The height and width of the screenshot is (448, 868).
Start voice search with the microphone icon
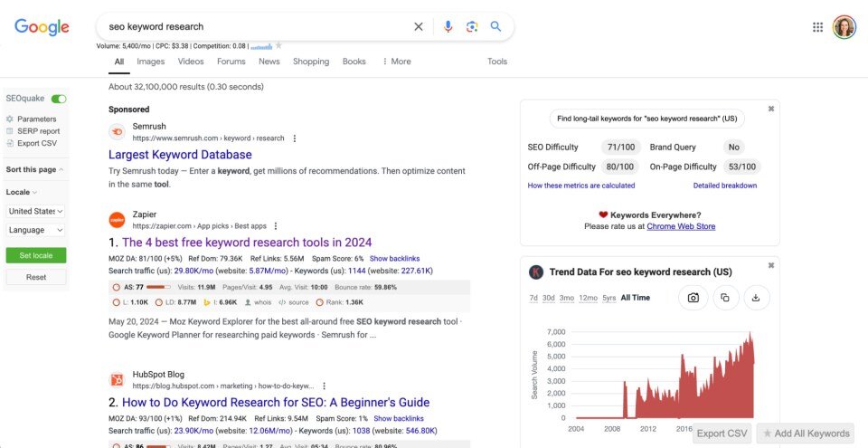coord(448,26)
